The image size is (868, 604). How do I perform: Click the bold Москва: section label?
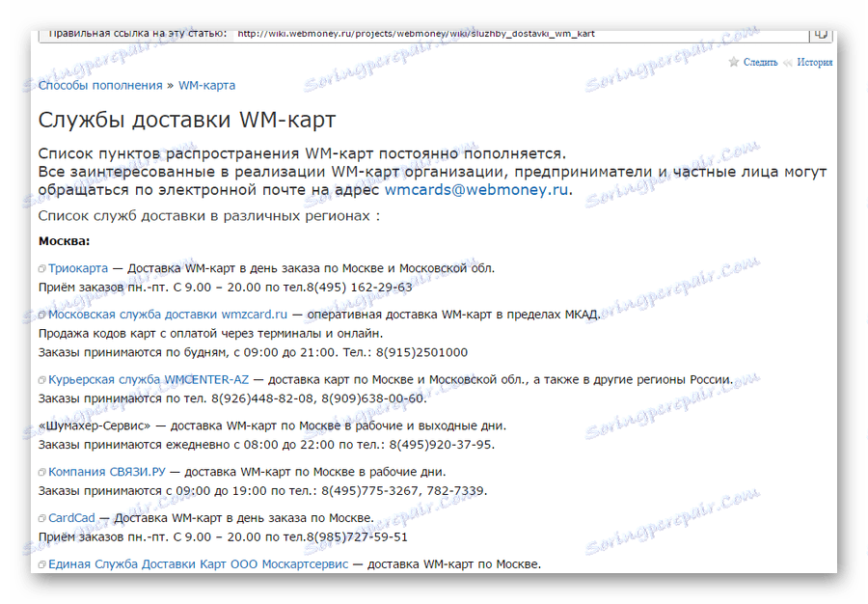coord(65,241)
